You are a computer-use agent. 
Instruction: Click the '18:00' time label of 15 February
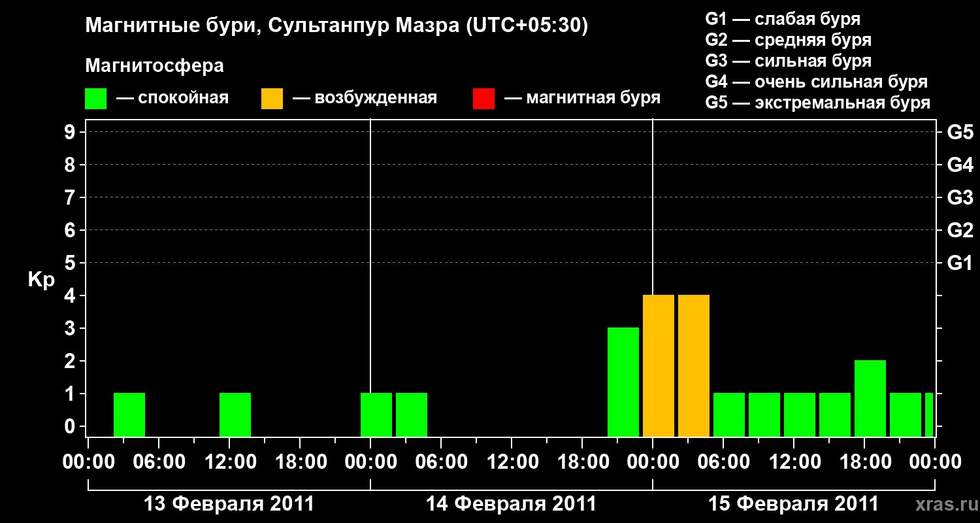[x=864, y=462]
